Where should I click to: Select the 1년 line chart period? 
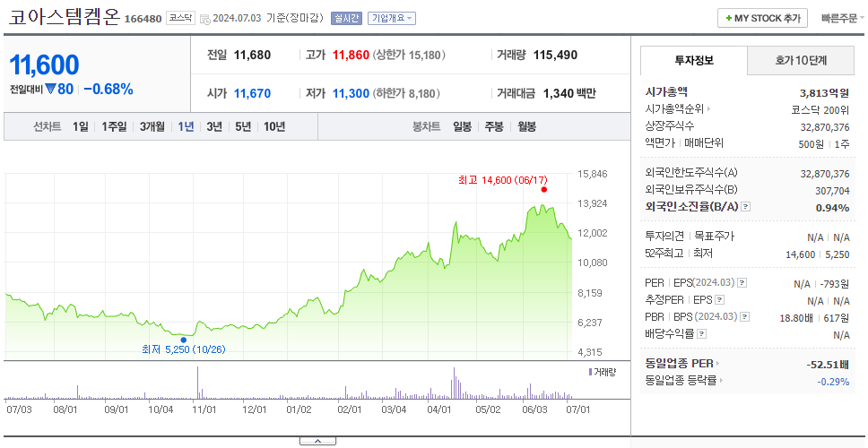(x=186, y=126)
